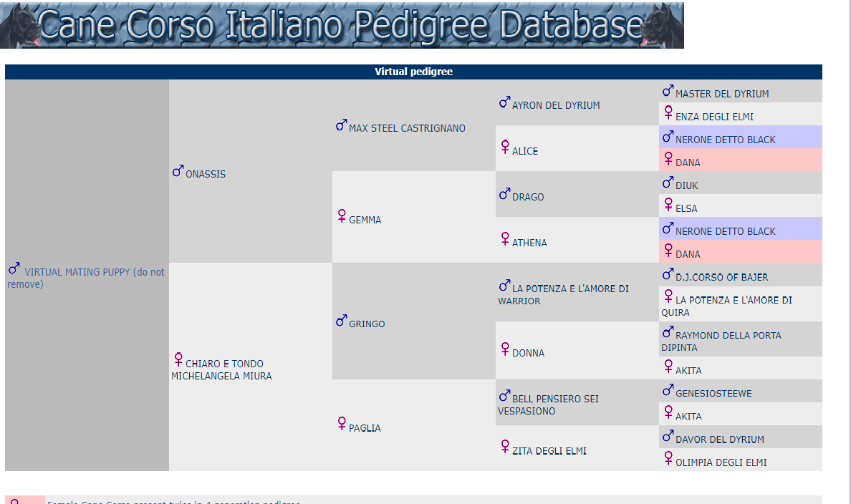Screen dimensions: 851x504
Task: Click female symbol beside DONNA
Action: [505, 349]
